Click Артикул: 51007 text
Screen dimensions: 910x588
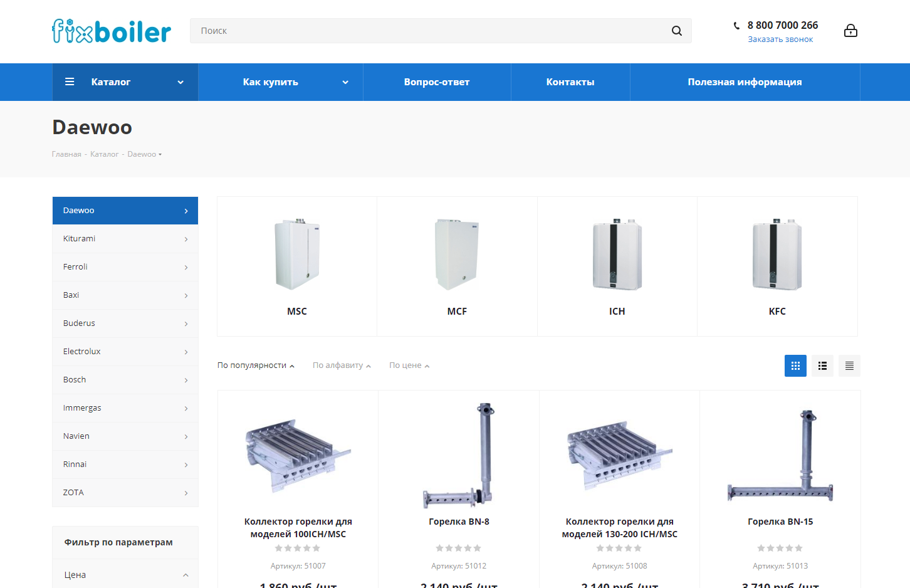(x=298, y=566)
